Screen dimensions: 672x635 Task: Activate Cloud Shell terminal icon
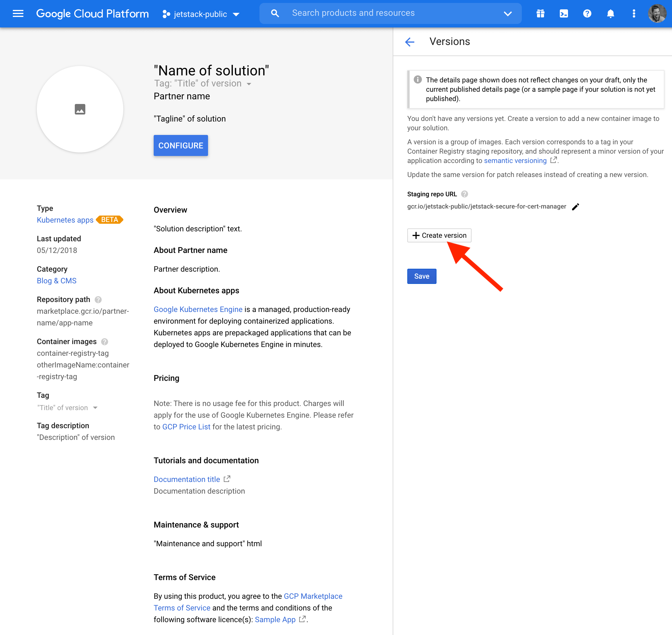564,13
